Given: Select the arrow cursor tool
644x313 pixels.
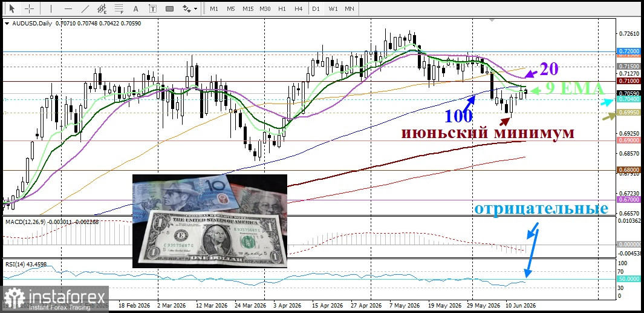Looking at the screenshot, I should (x=11, y=8).
